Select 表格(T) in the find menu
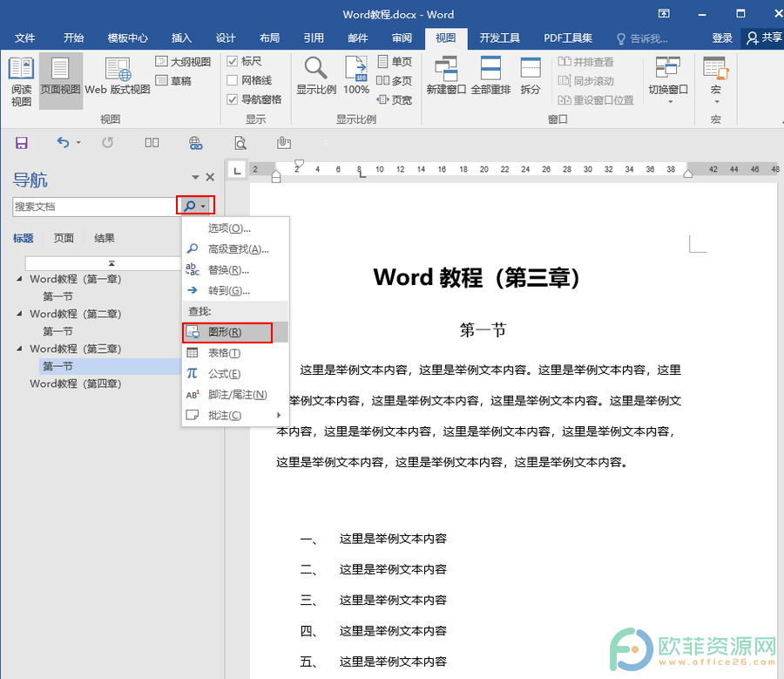The width and height of the screenshot is (784, 679). pos(235,353)
